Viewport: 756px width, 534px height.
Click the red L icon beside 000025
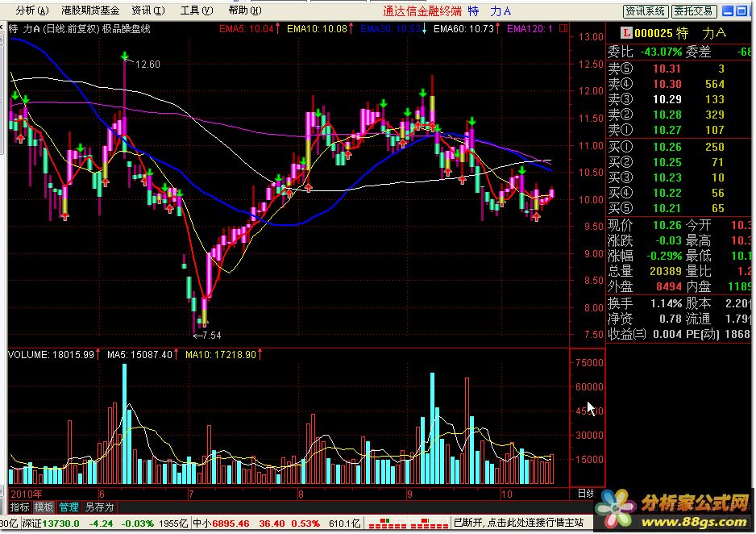625,33
